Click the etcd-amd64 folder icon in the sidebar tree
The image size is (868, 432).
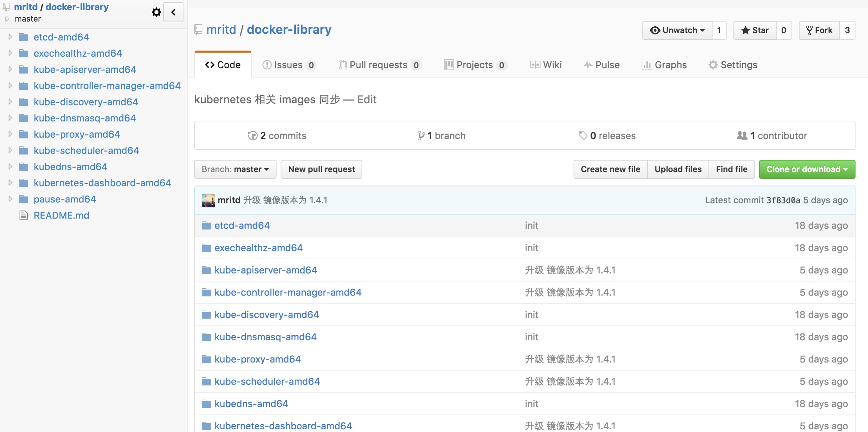(x=24, y=37)
